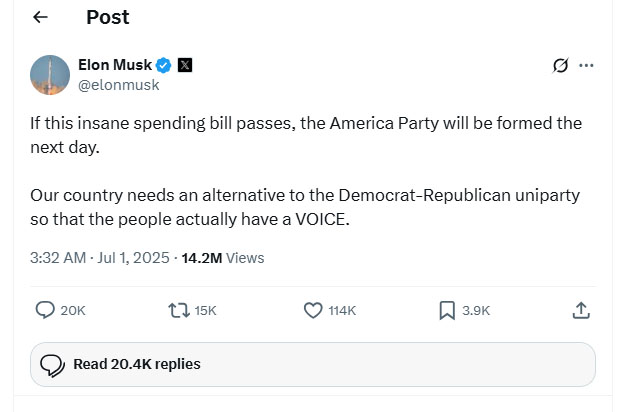Click the reply speech bubble icon
628x412 pixels.
coord(45,311)
